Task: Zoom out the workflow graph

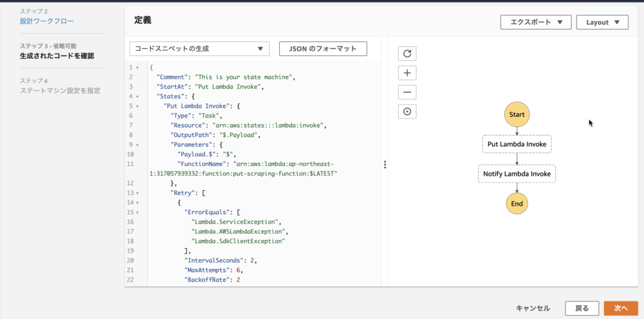Action: pyautogui.click(x=407, y=92)
